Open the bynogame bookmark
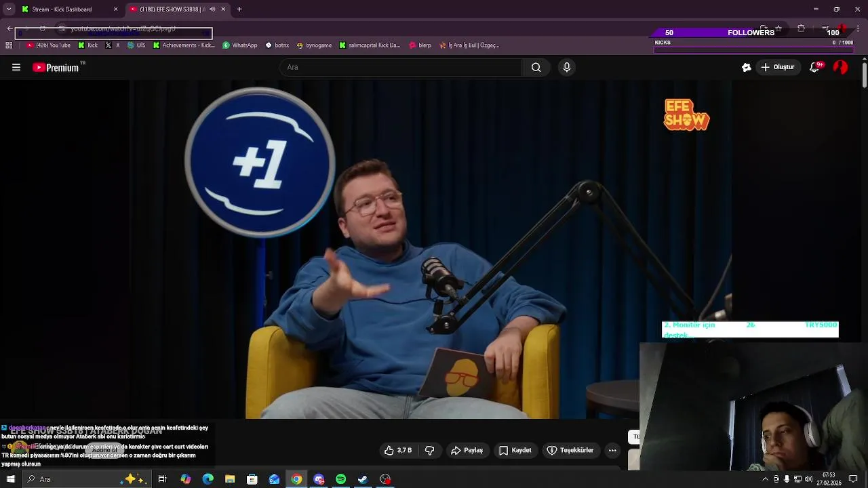Image resolution: width=868 pixels, height=488 pixels. point(314,45)
